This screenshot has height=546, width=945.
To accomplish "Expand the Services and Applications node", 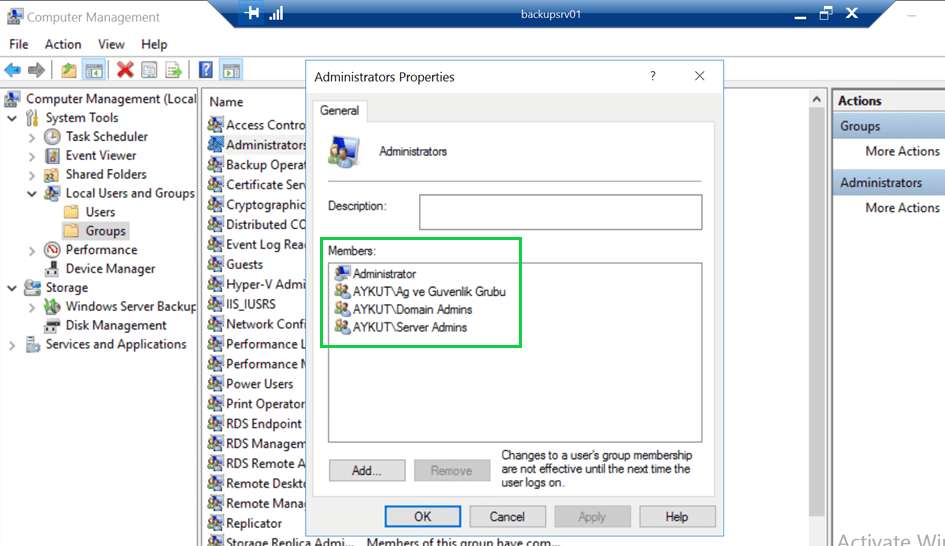I will click(x=12, y=345).
